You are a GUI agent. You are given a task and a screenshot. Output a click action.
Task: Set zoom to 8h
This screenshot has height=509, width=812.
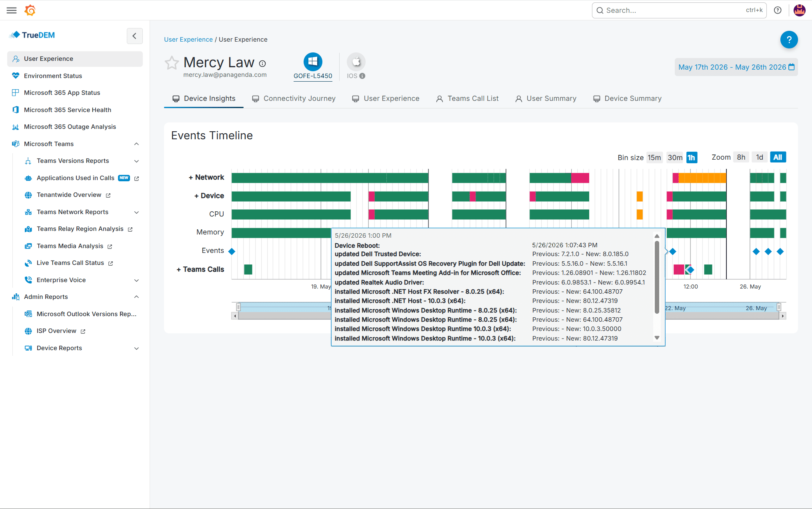coord(741,157)
